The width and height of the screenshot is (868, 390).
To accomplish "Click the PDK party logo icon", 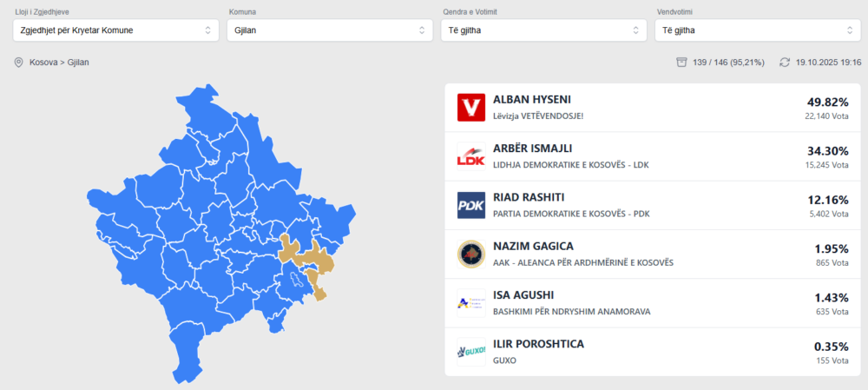I will 471,205.
